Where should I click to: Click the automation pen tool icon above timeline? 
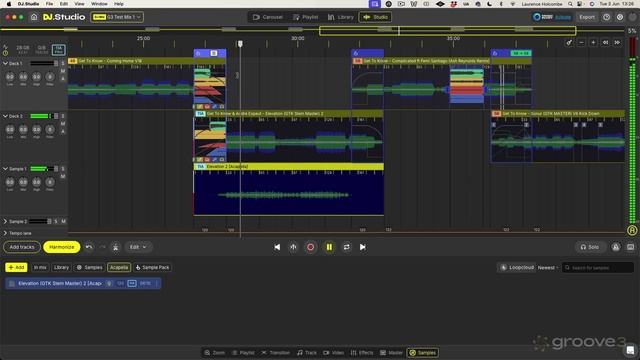(x=569, y=42)
